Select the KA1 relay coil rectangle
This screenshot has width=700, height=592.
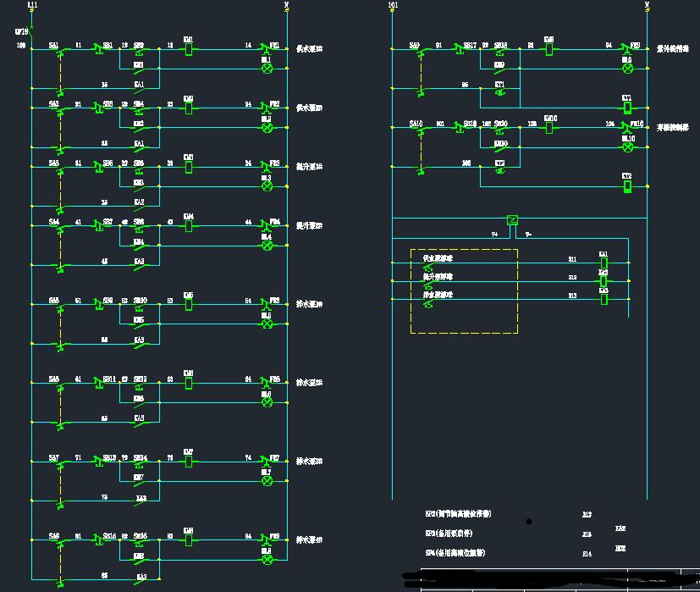604,263
